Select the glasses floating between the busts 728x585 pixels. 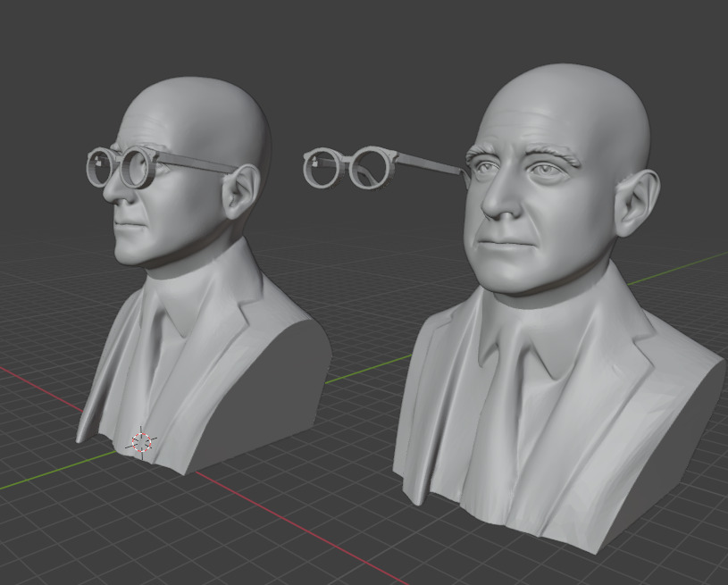(387, 167)
